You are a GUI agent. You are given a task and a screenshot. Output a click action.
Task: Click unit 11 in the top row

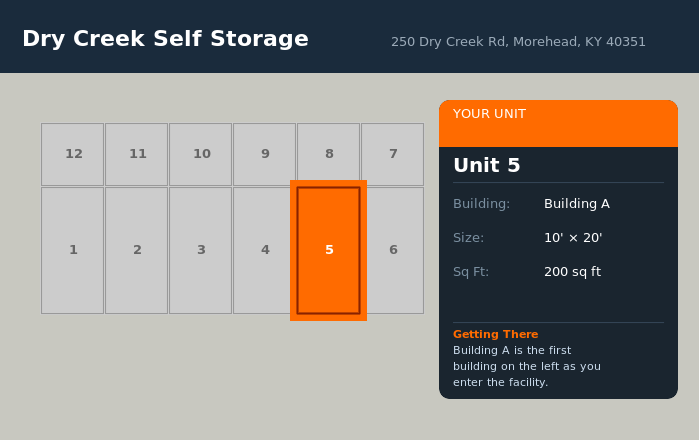tap(136, 154)
